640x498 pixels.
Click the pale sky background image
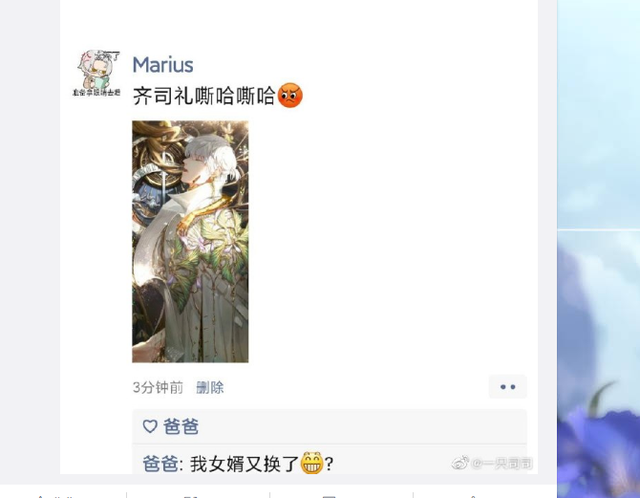[x=599, y=114]
